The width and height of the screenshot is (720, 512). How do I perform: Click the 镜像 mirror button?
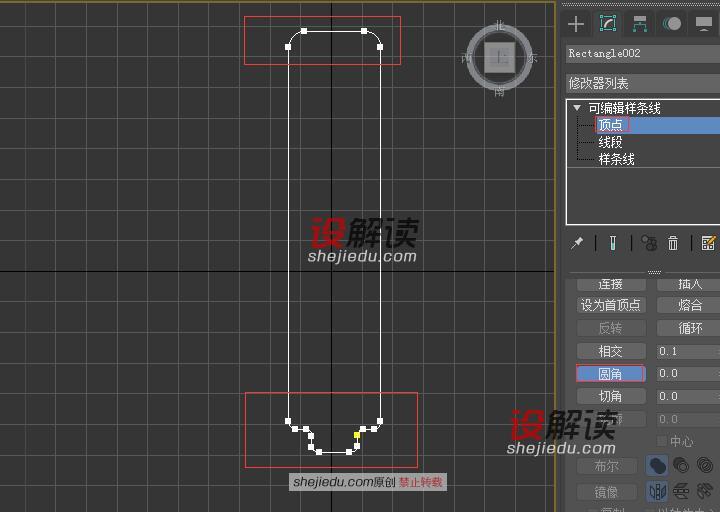[607, 492]
